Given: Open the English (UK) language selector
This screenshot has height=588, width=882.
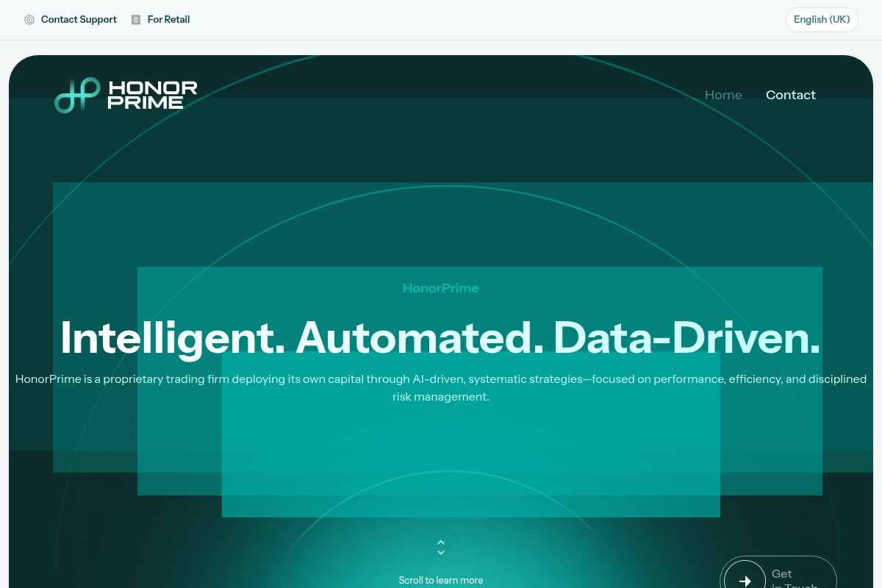Looking at the screenshot, I should [x=822, y=20].
